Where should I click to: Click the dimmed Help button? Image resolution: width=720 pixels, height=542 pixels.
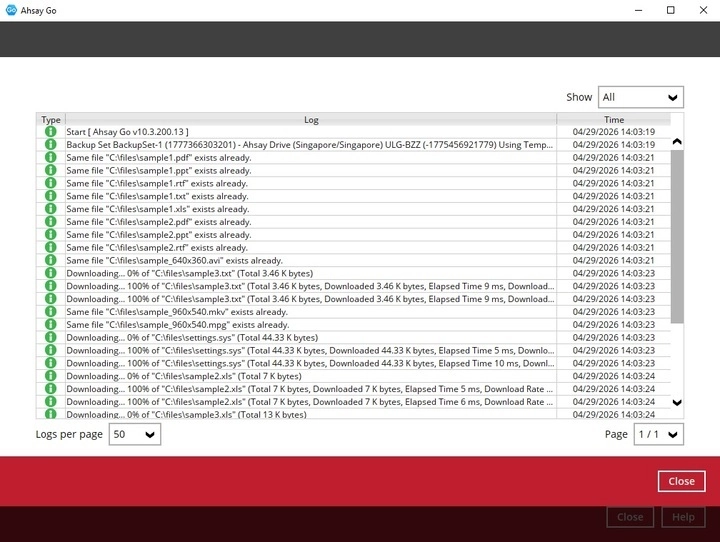[x=683, y=517]
